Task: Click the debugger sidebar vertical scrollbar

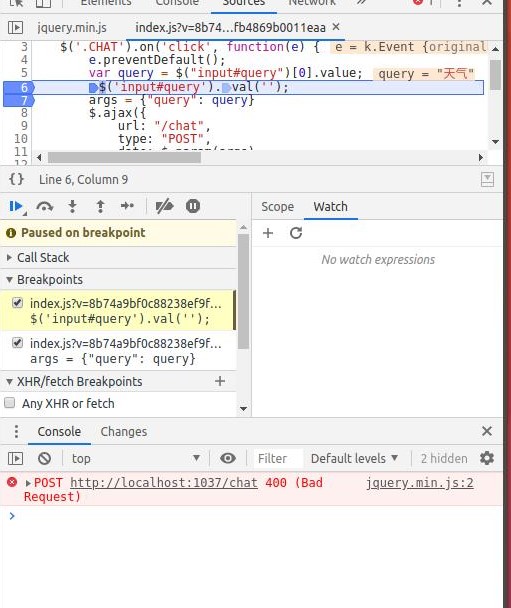Action: (243, 292)
